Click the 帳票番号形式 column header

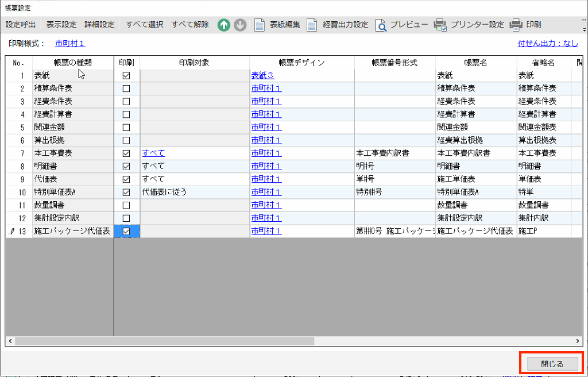point(395,63)
